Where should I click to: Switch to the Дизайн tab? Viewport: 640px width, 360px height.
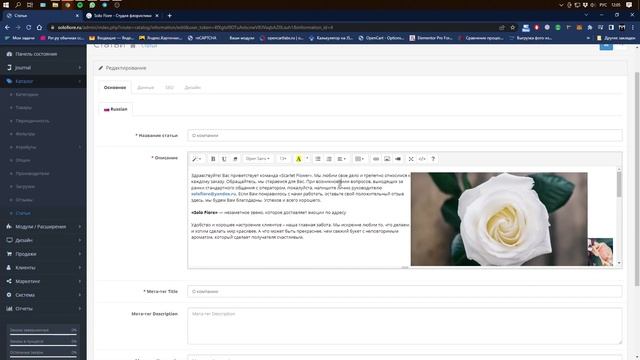click(193, 87)
